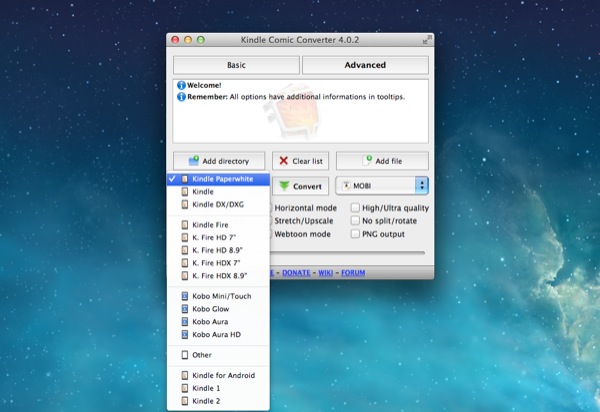Select K. Fire HDX 7" option
Image resolution: width=600 pixels, height=412 pixels.
[218, 263]
